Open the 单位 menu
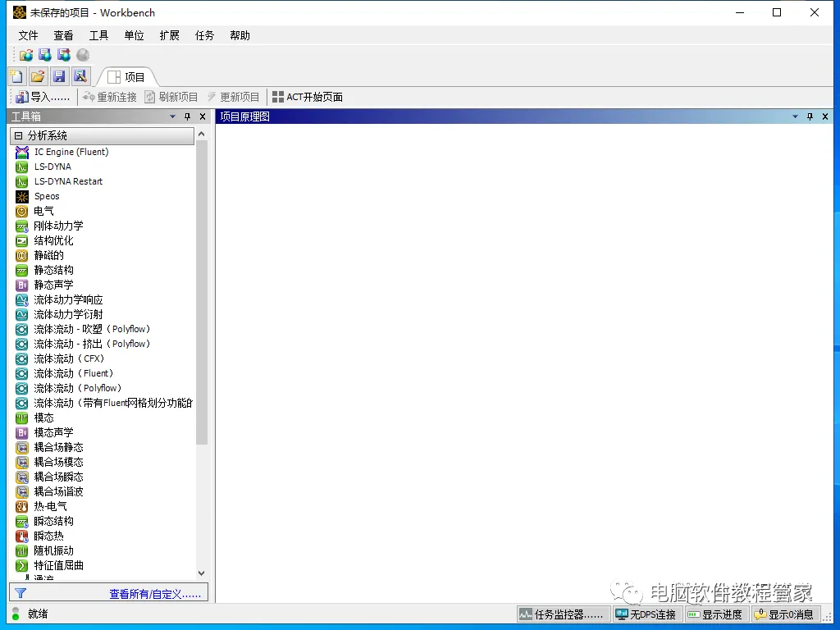Viewport: 840px width, 630px height. (x=134, y=35)
